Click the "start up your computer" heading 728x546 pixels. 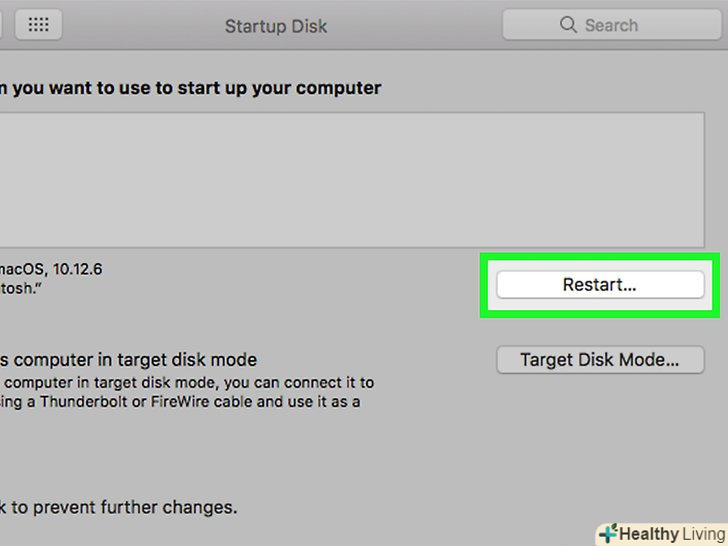pos(190,88)
